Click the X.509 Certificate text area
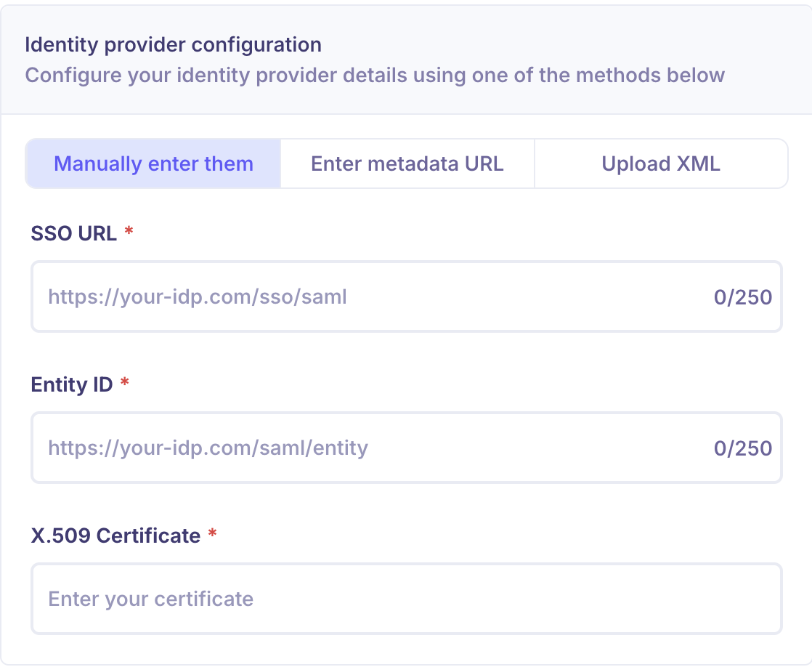This screenshot has height=667, width=812. point(407,598)
